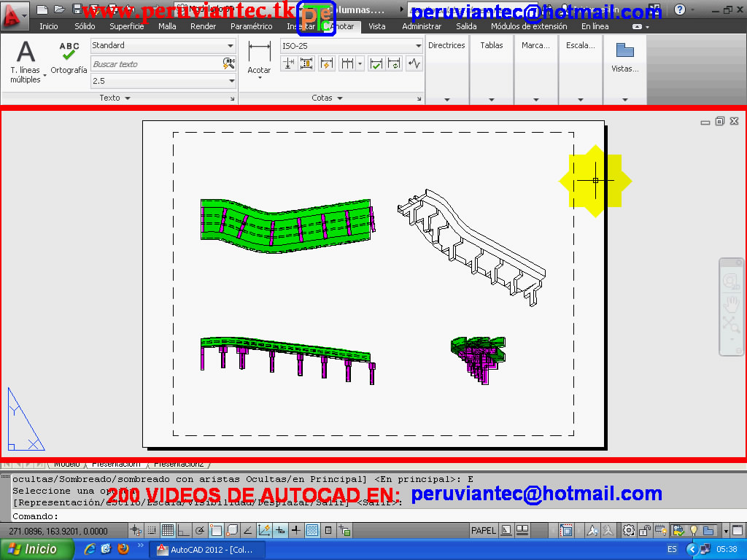Toggle infer constraints in status bar

tap(136, 530)
